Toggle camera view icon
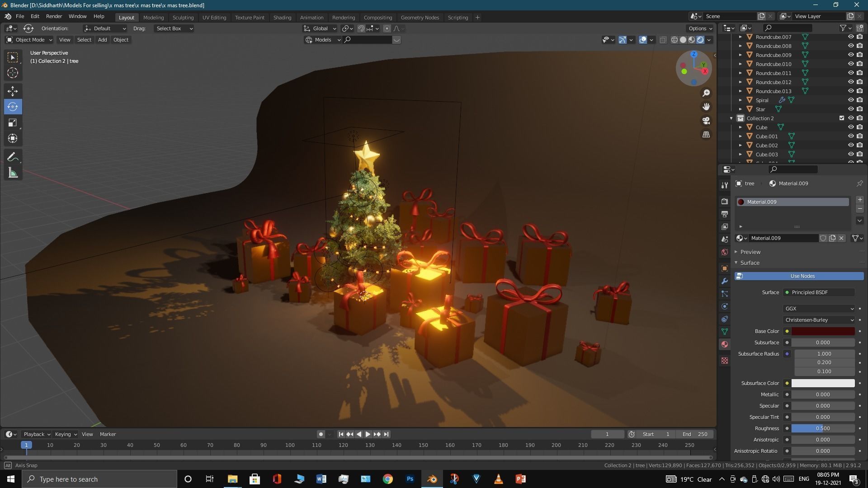The width and height of the screenshot is (868, 488). tap(706, 121)
